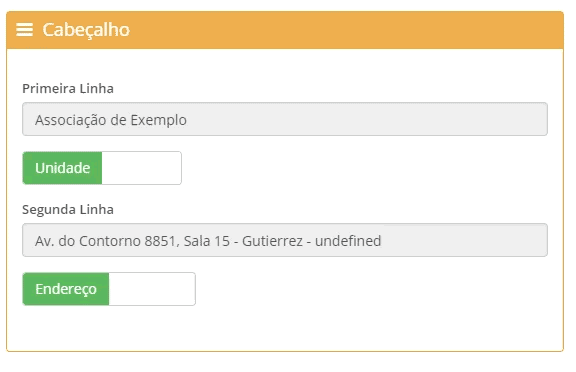Click the white handle of the Endereço switch
This screenshot has width=576, height=372.
pyautogui.click(x=152, y=289)
